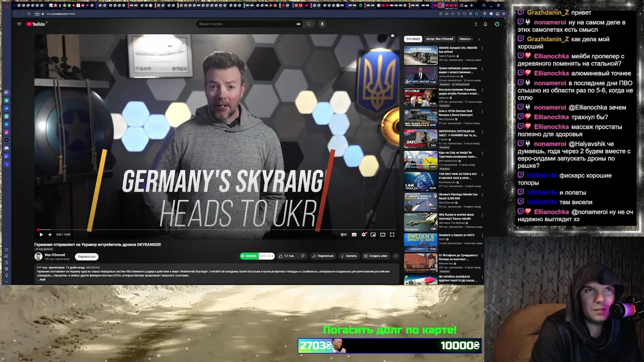Dislike the video with the thumbs-down button
This screenshot has height=362, width=644.
tap(302, 256)
